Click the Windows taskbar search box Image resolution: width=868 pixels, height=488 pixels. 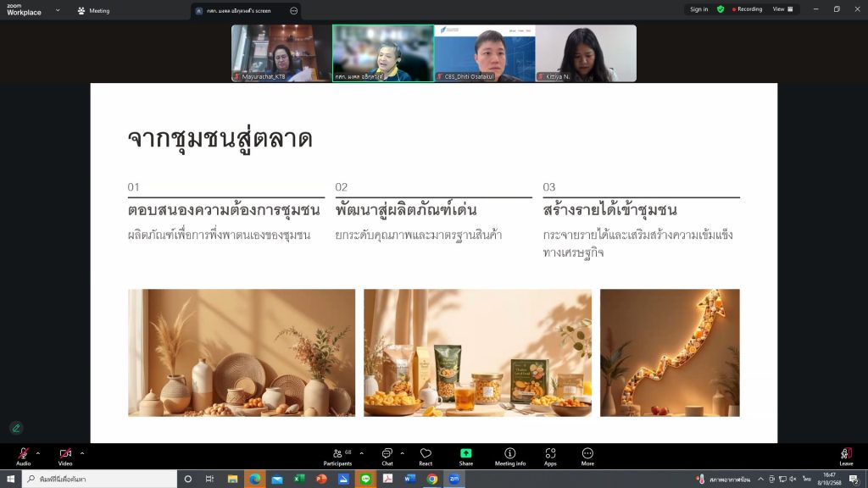pyautogui.click(x=97, y=480)
